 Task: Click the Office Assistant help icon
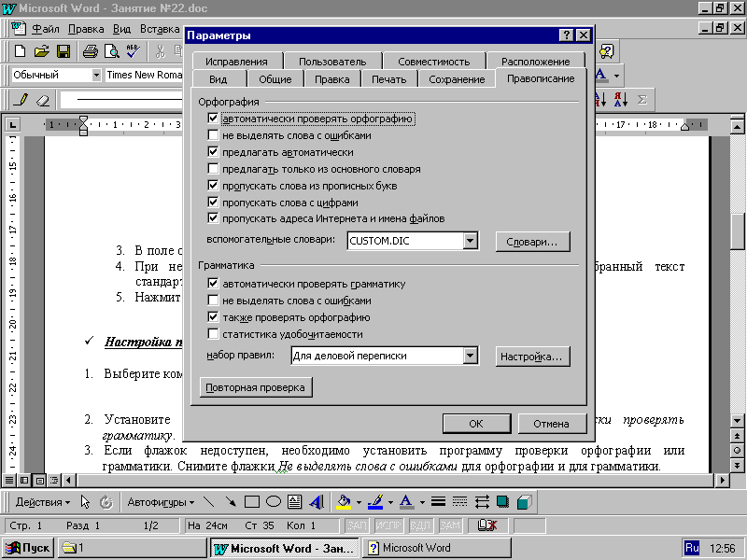(606, 51)
